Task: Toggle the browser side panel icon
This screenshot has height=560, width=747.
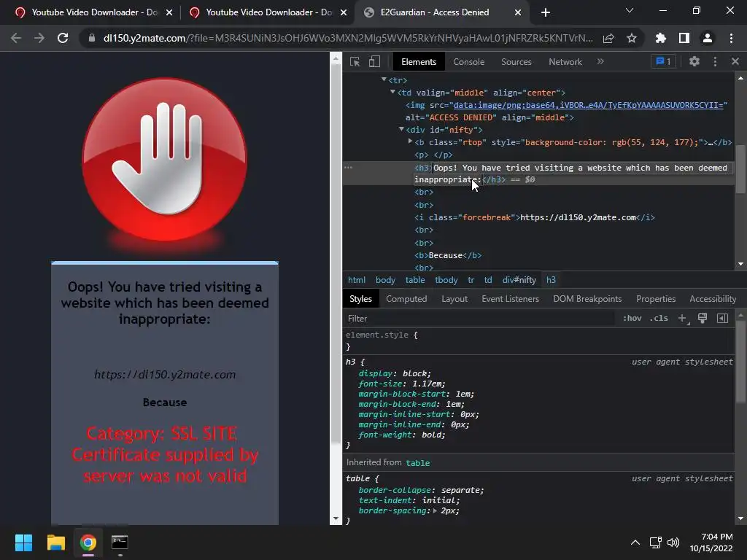Action: pyautogui.click(x=684, y=38)
